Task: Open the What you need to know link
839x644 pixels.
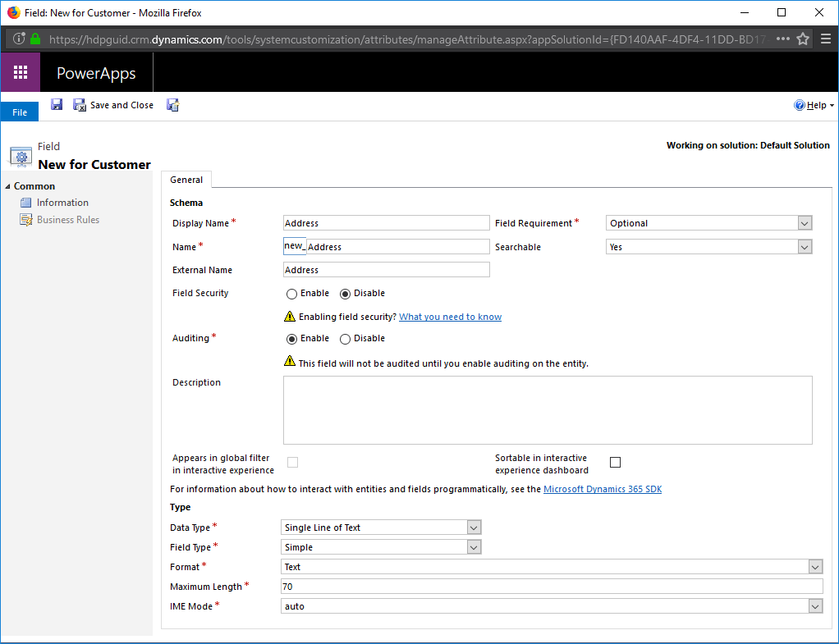Action: click(x=450, y=316)
